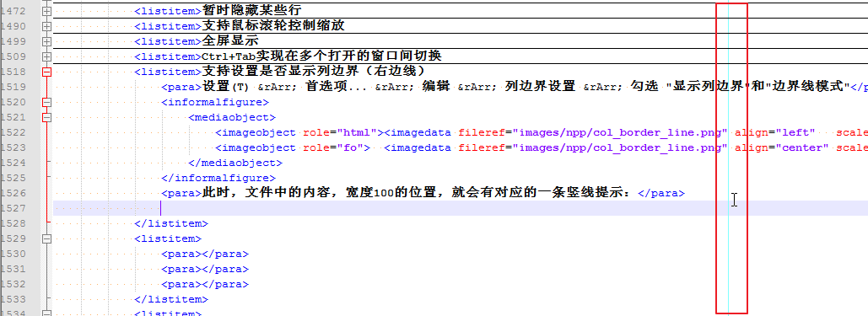Click the text 列边界设置 on line 1519
Viewport: 868px width, 316px height.
pos(540,87)
